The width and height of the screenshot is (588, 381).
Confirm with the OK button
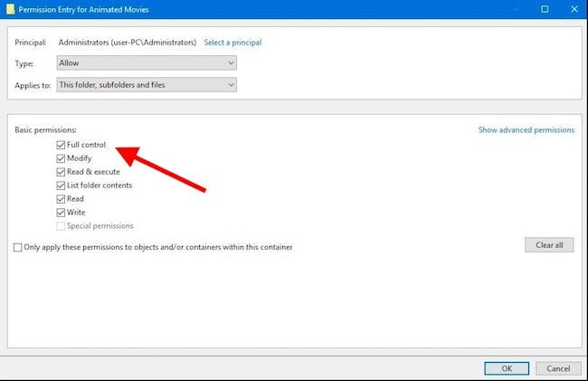pos(507,368)
